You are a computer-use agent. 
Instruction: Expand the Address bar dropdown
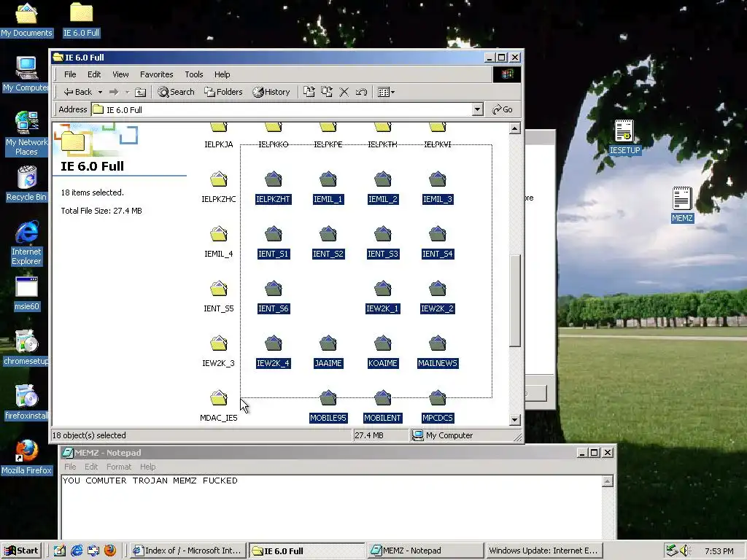pos(477,109)
